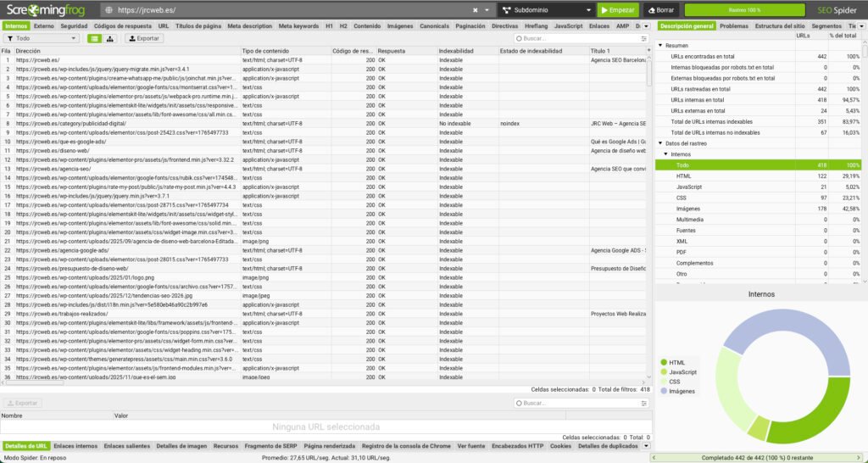Screen dimensions: 868x463
Task: Click URLs externas en total row
Action: pyautogui.click(x=758, y=111)
